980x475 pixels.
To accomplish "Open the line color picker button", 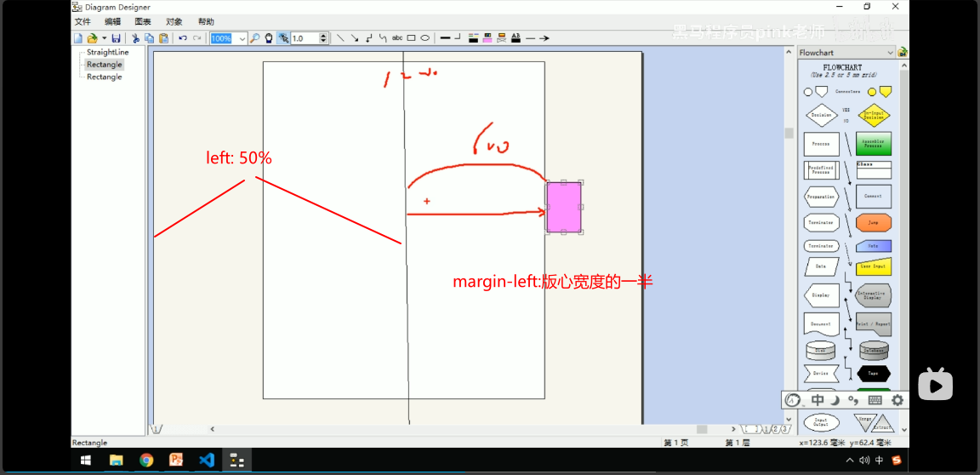I will click(x=474, y=38).
